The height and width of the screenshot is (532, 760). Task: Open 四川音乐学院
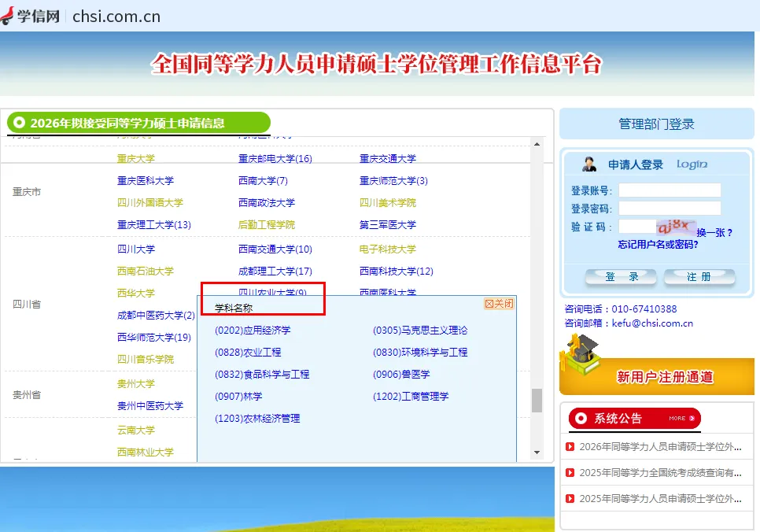pos(146,360)
